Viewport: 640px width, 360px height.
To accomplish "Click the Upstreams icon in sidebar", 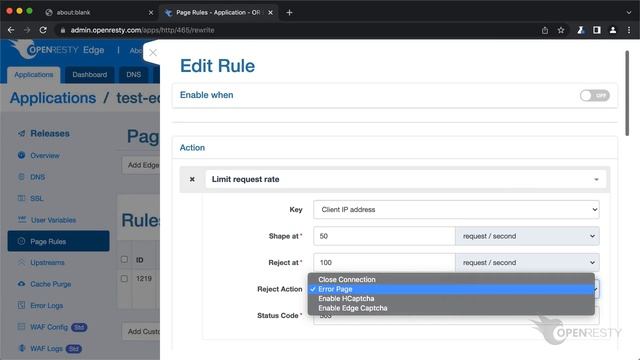I will (x=22, y=262).
